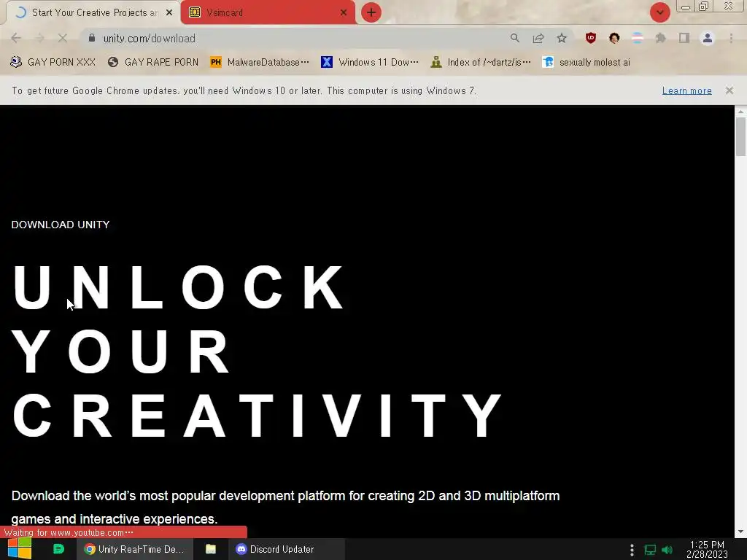This screenshot has width=747, height=560.
Task: Open the MalwareDatabase bookmark
Action: coord(260,63)
